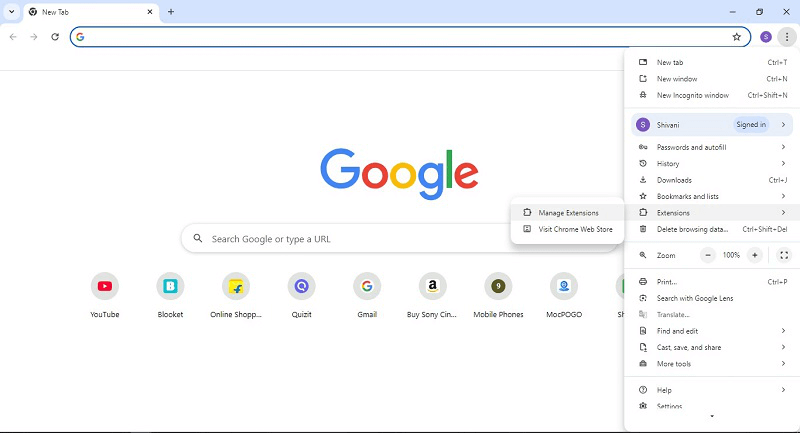Enter full screen mode via zoom row icon
The width and height of the screenshot is (800, 433).
[784, 255]
